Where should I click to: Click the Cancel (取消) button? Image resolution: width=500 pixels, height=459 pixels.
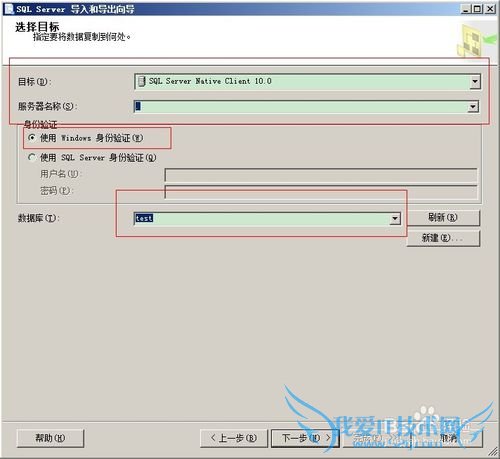pos(449,438)
